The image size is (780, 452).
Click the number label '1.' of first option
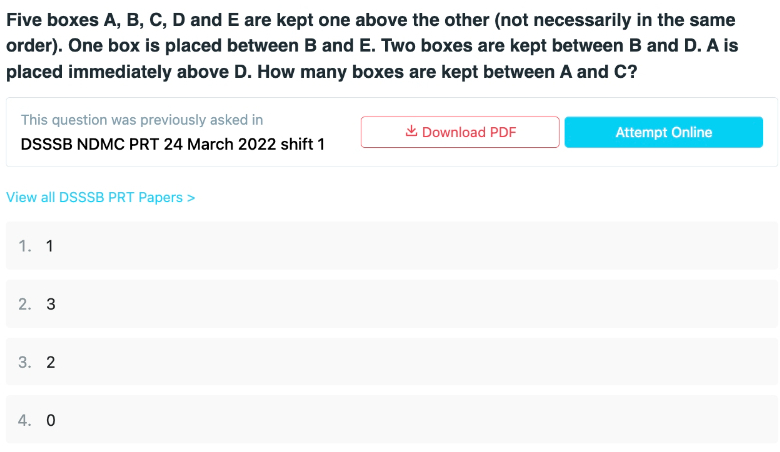(x=25, y=246)
